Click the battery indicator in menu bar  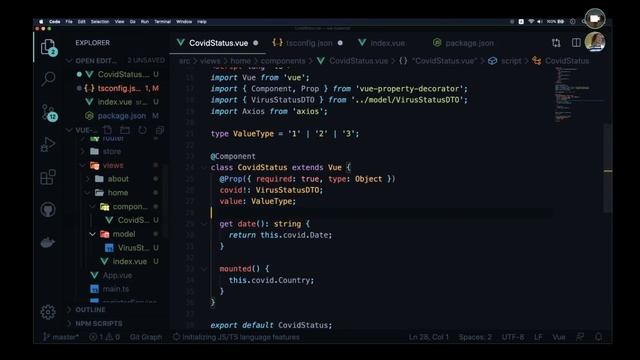click(x=556, y=22)
